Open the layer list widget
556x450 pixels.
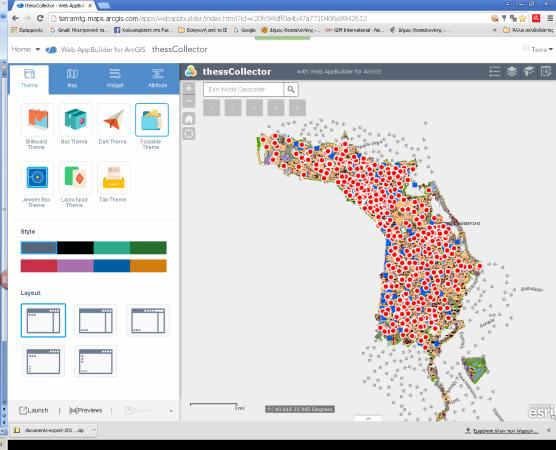coord(512,72)
